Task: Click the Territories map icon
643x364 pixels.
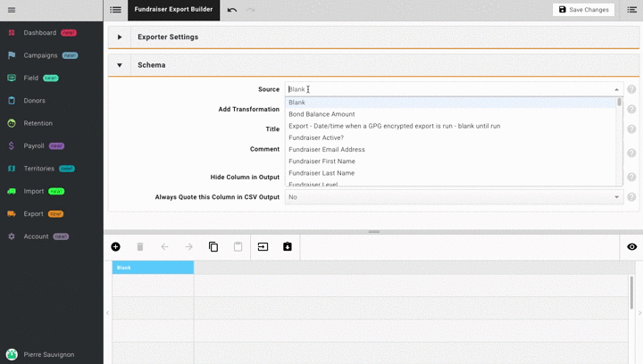Action: click(x=12, y=169)
